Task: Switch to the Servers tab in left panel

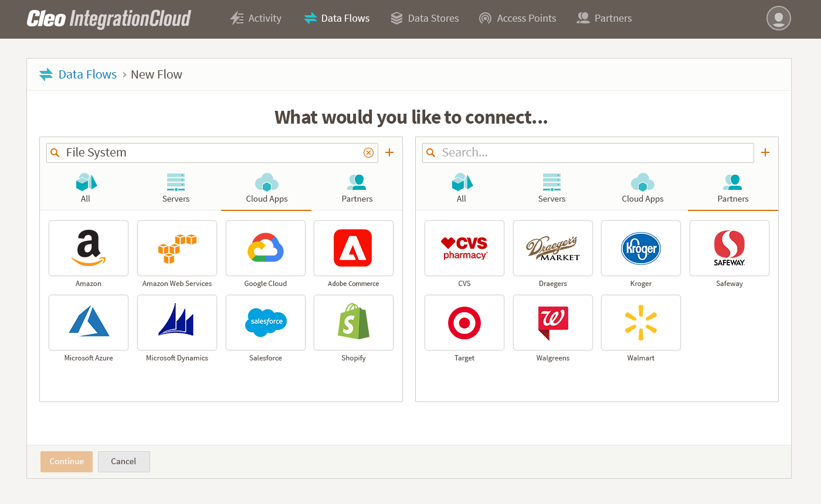Action: click(x=176, y=189)
